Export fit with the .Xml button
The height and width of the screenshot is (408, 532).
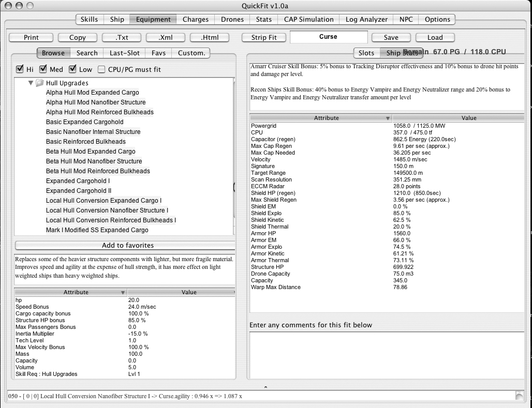166,37
